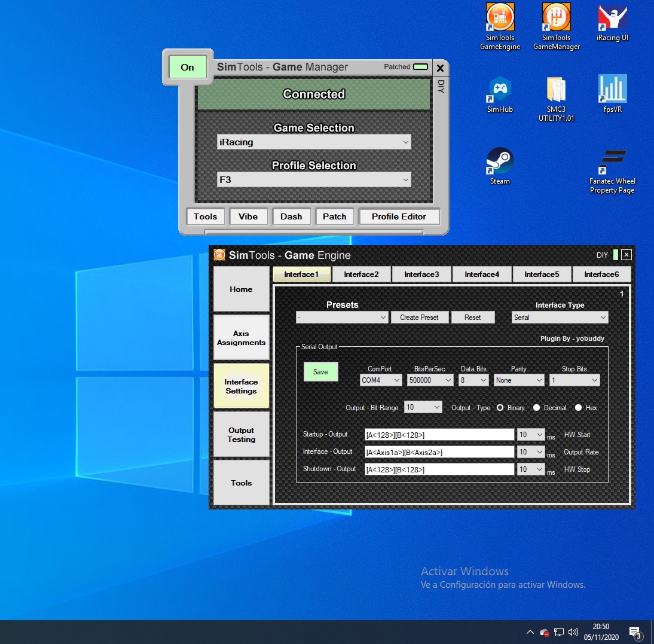Switch to the Interface6 tab

601,274
